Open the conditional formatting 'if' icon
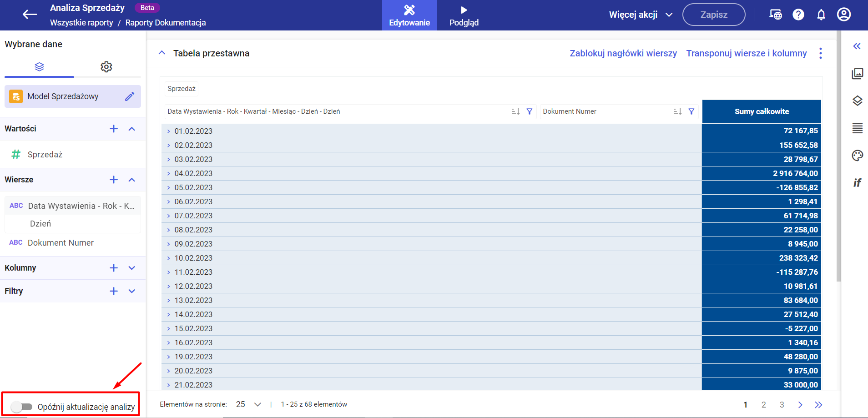868x418 pixels. (x=857, y=183)
